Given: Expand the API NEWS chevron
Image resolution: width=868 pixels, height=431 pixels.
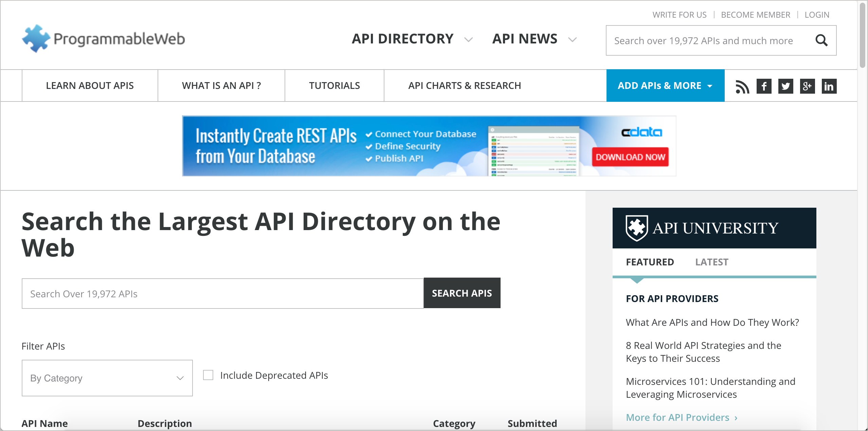Looking at the screenshot, I should [x=573, y=40].
